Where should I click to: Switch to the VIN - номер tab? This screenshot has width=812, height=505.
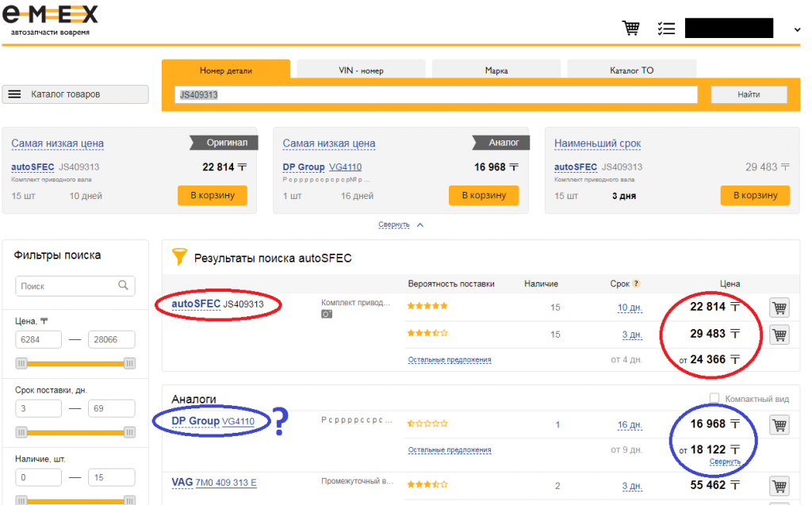click(x=361, y=71)
